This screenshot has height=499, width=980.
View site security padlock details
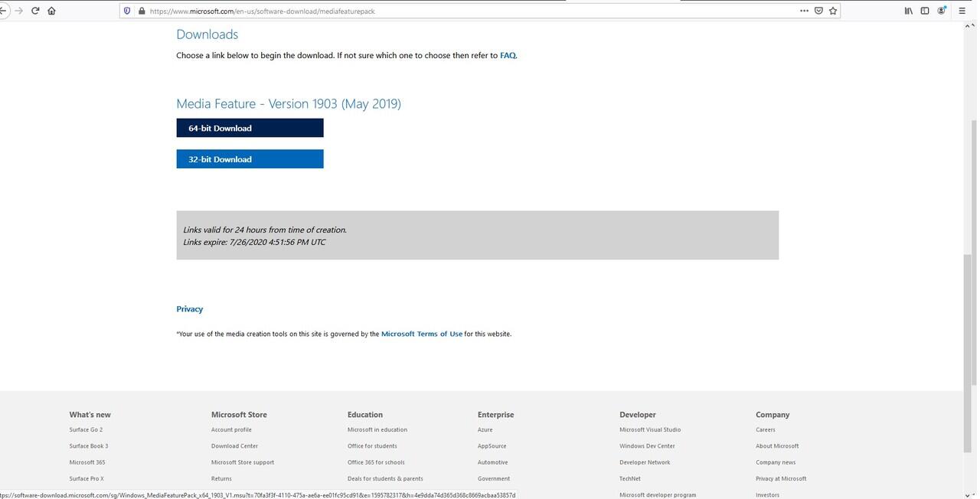[142, 11]
